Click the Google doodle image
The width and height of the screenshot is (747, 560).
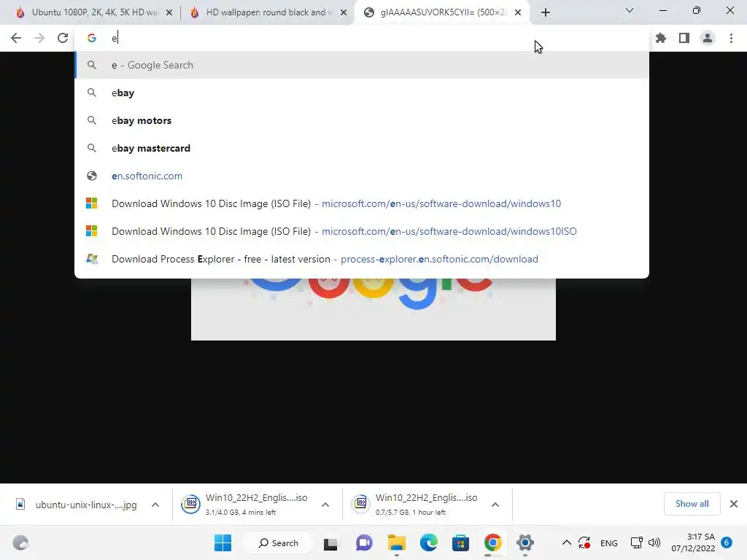(x=373, y=309)
